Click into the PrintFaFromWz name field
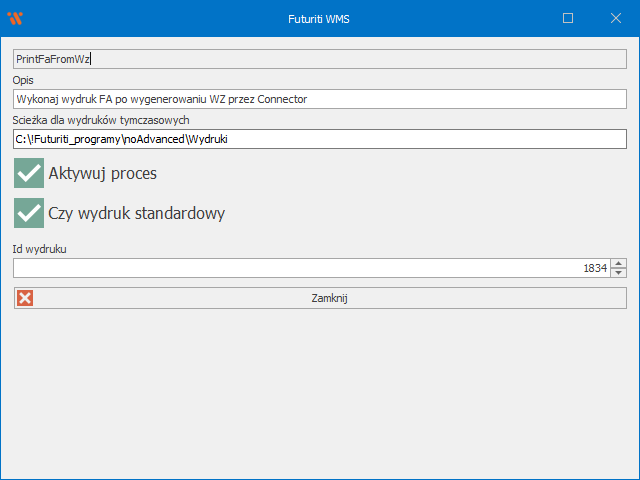 point(320,59)
